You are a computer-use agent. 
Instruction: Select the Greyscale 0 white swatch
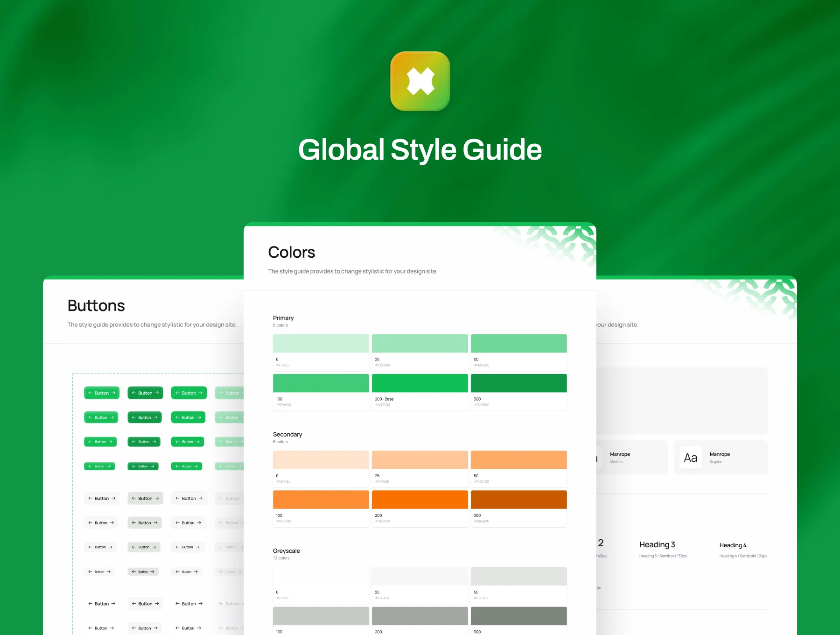(x=321, y=576)
